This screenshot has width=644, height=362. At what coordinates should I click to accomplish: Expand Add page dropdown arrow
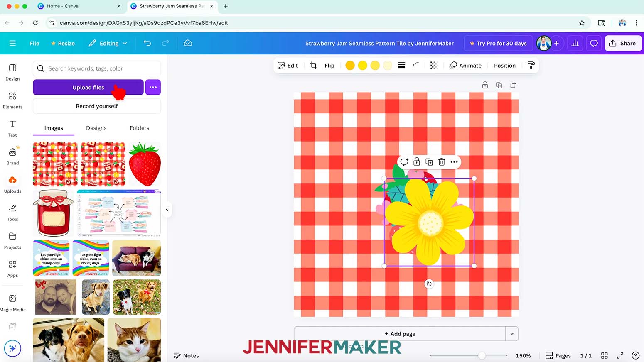(512, 333)
